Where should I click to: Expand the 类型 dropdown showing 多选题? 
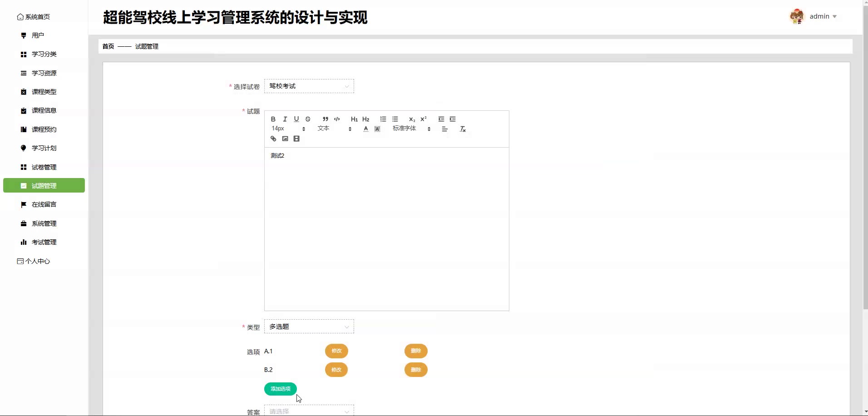click(309, 327)
